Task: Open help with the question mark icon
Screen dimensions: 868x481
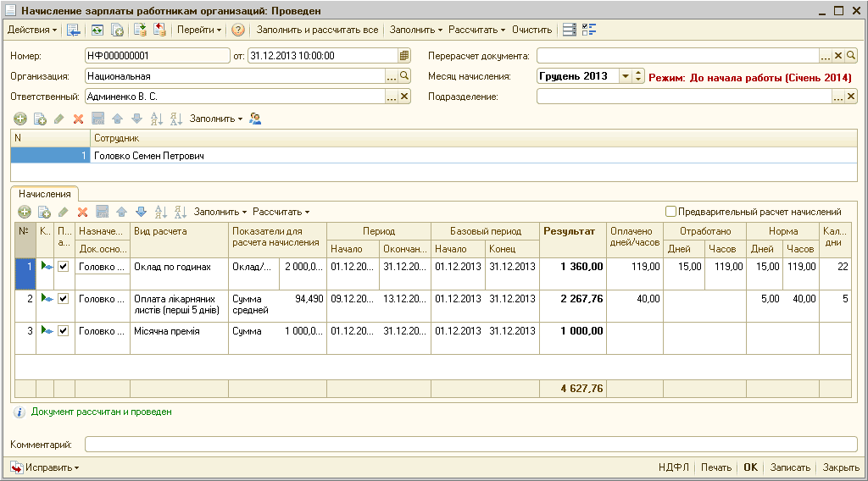Action: [238, 30]
